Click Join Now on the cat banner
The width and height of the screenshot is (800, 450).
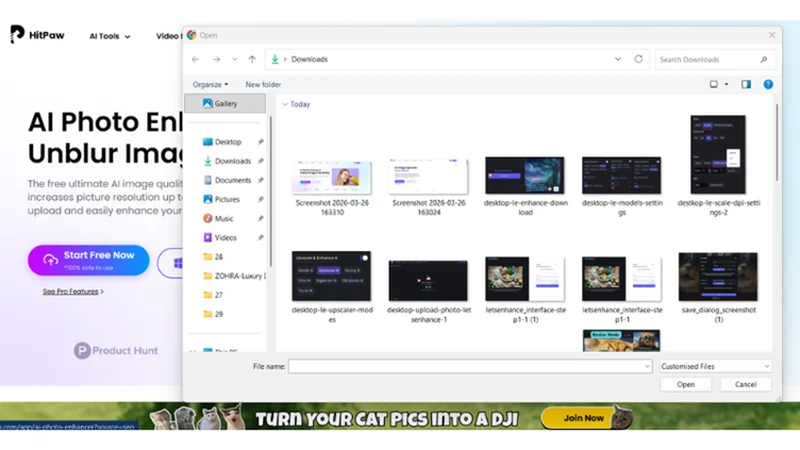click(x=584, y=418)
